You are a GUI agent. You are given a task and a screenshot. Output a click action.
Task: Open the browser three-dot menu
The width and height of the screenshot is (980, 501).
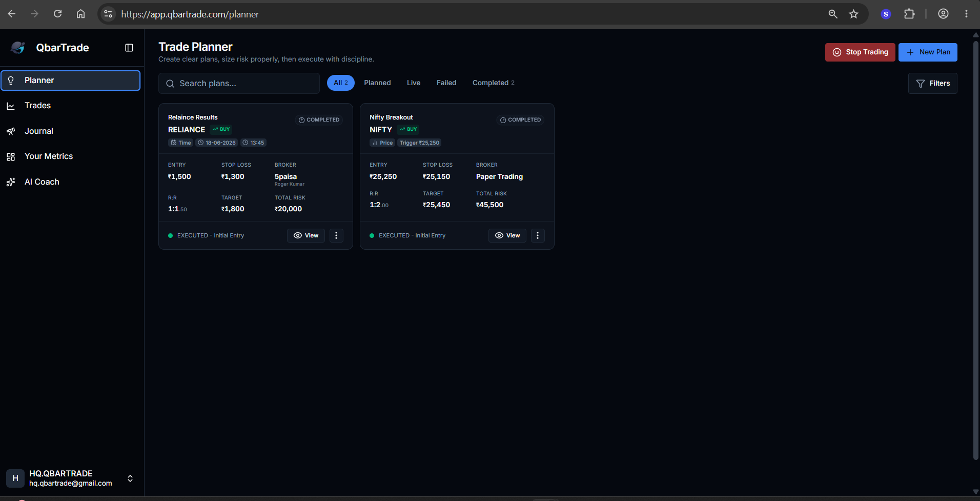(966, 14)
